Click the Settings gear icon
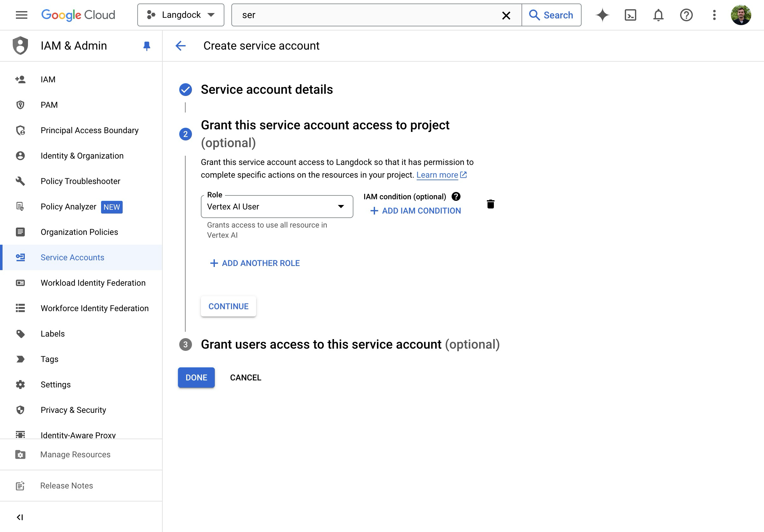 point(20,385)
